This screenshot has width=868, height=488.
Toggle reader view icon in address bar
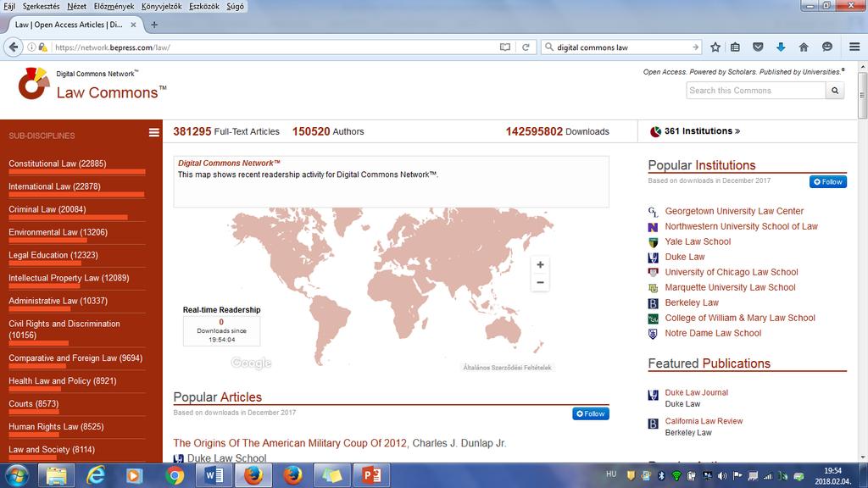[x=505, y=47]
